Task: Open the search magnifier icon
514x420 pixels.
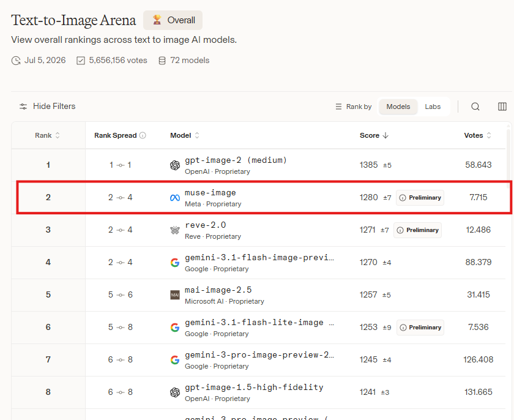Action: point(475,107)
